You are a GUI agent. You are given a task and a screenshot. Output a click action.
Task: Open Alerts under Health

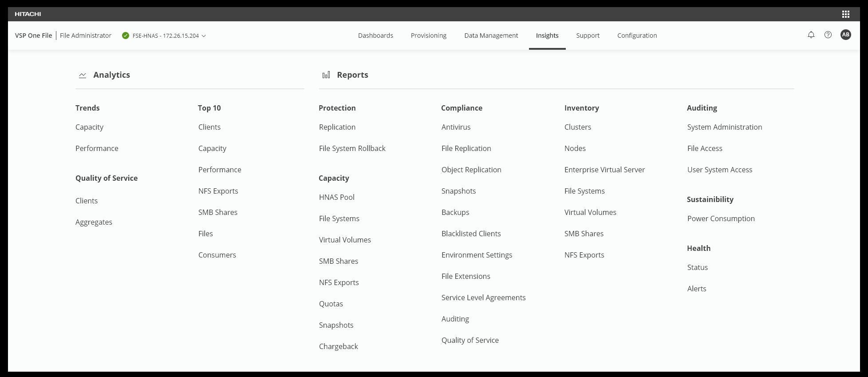697,289
